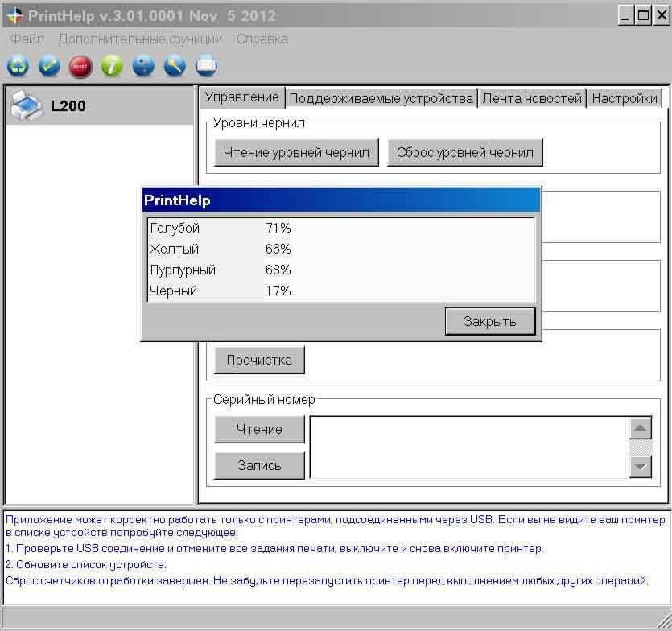Click the serial number field's scroll-down arrow
Viewport: 672px width, 631px height.
641,466
